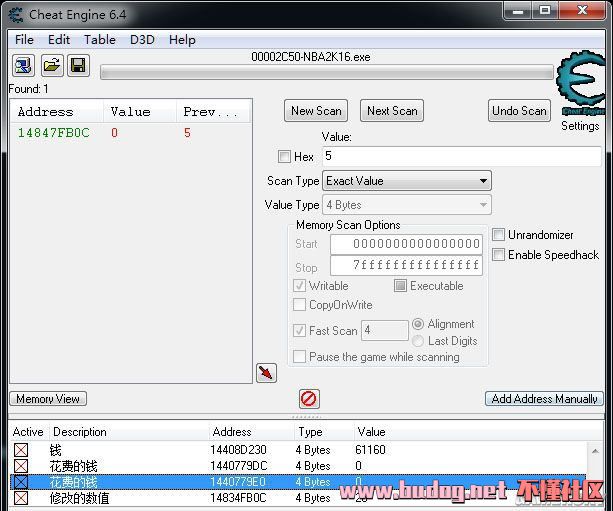Viewport: 613px width, 511px height.
Task: Click the Cheat Engine title bar icon
Action: click(x=16, y=14)
